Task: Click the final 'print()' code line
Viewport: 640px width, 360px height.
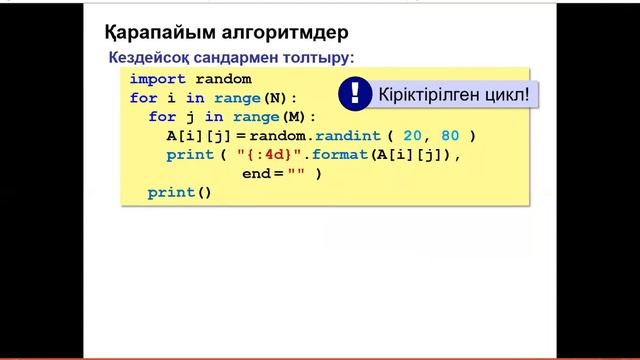Action: (180, 193)
